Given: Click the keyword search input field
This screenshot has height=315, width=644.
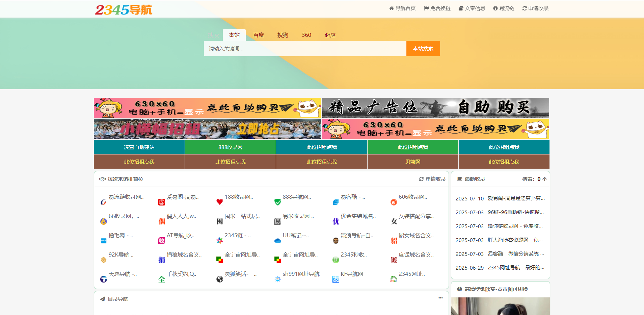Looking at the screenshot, I should pyautogui.click(x=305, y=48).
